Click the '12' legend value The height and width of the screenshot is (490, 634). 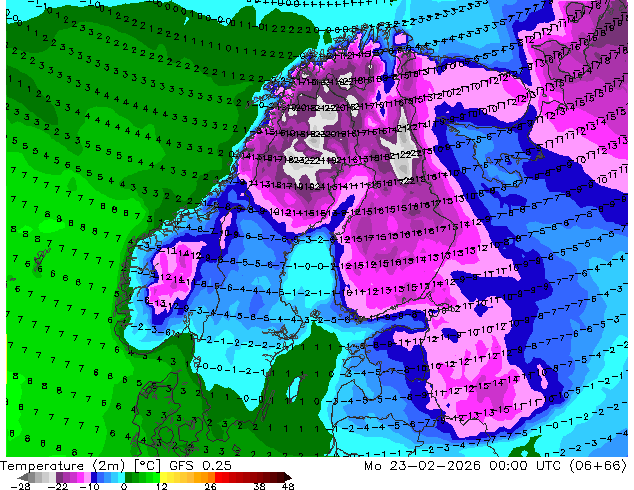pos(162,486)
